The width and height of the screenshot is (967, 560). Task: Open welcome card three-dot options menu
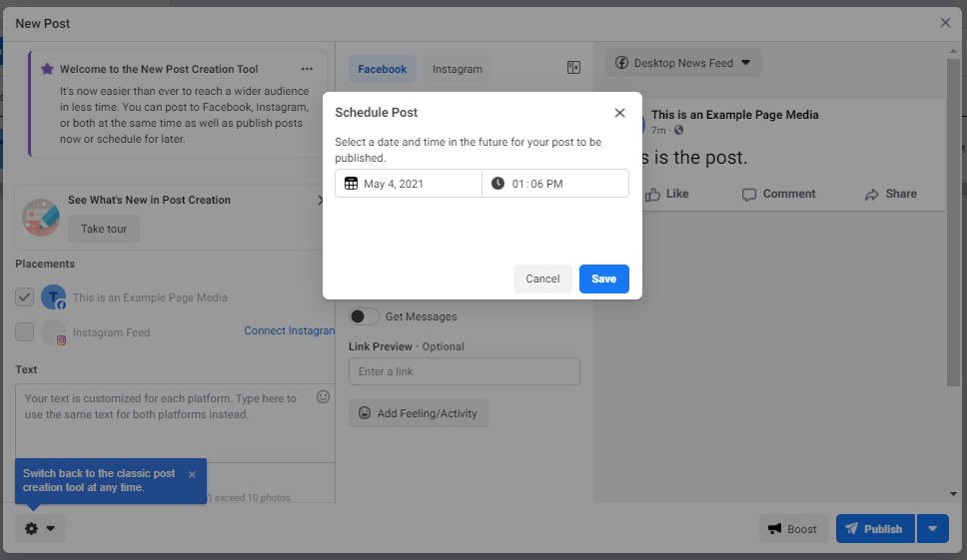[x=307, y=69]
